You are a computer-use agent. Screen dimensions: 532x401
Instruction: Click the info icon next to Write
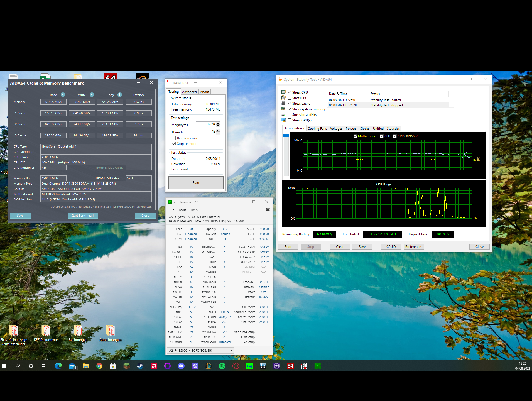92,95
